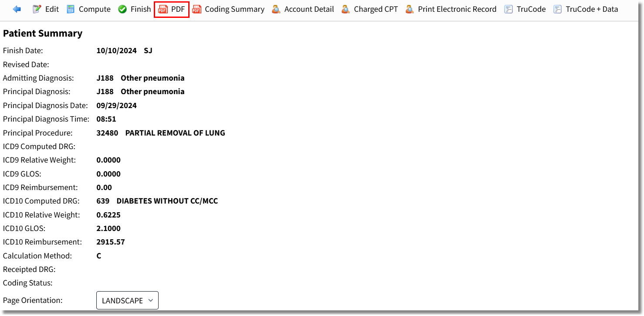Image resolution: width=644 pixels, height=316 pixels.
Task: Open the Edit toolbar option
Action: tap(52, 9)
